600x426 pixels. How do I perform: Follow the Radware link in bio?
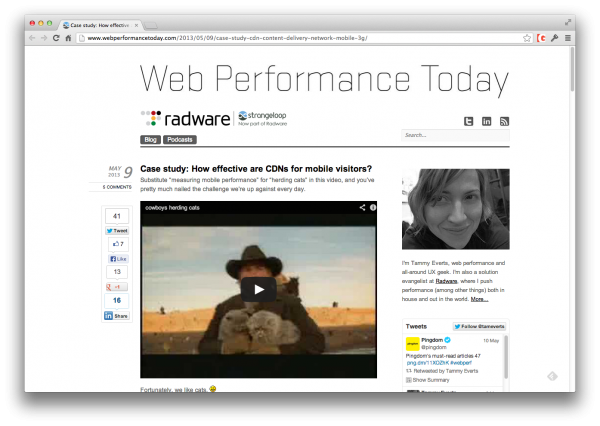click(446, 281)
